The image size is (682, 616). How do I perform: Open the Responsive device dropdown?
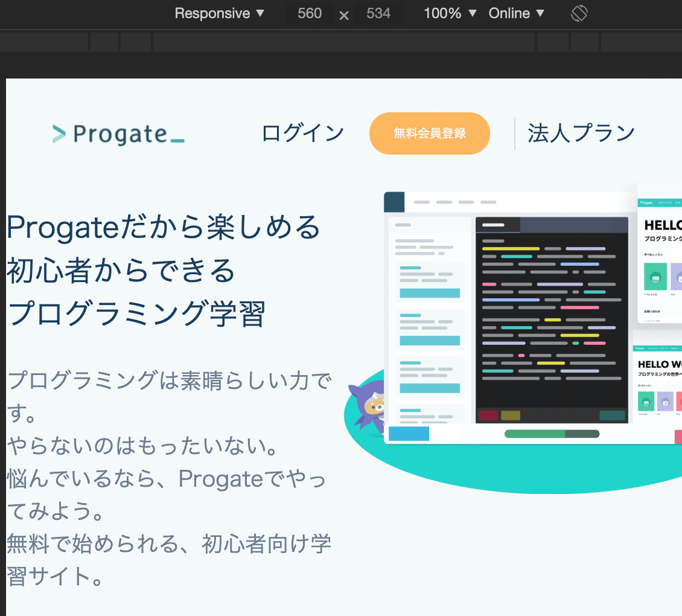219,13
